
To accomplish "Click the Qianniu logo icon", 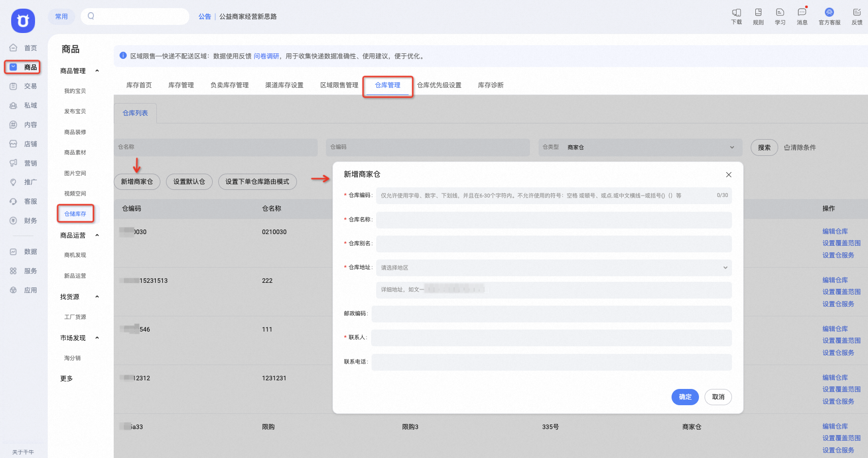I will [x=23, y=21].
